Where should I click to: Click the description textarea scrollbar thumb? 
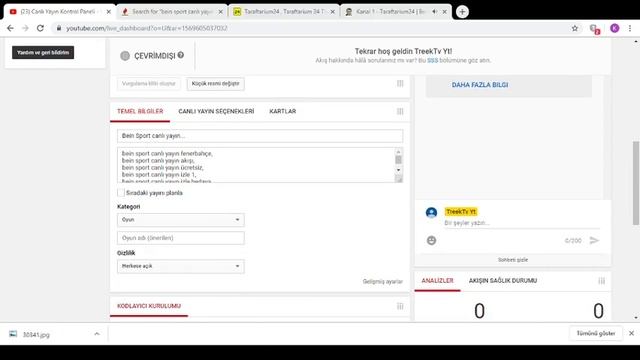pyautogui.click(x=398, y=160)
